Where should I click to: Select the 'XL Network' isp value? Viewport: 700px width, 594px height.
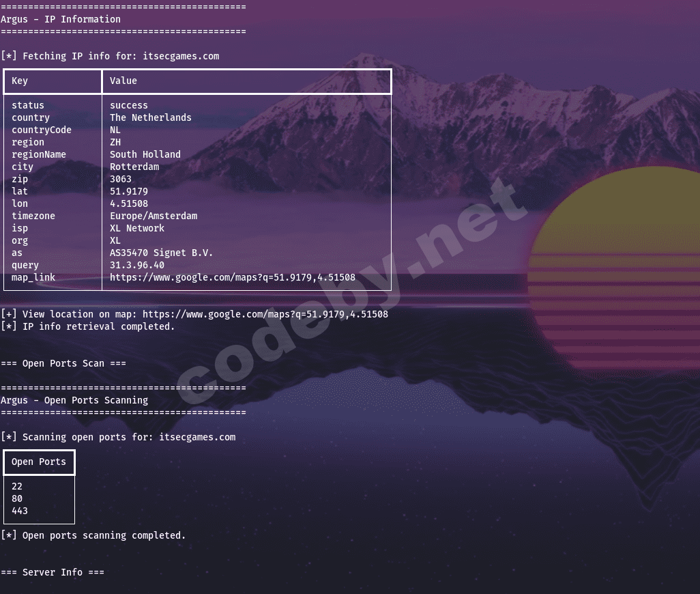point(137,228)
